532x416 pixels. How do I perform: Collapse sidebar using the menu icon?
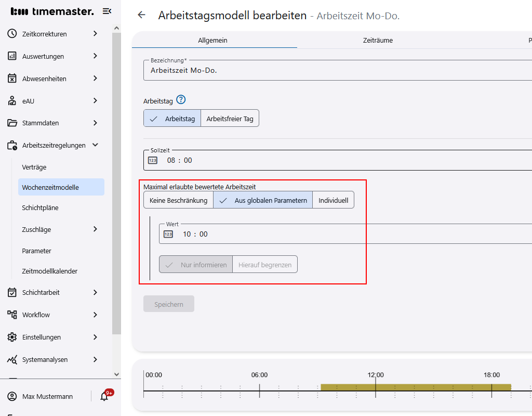(x=107, y=11)
